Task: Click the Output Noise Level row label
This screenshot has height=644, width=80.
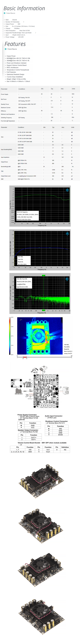Action: [6, 176]
